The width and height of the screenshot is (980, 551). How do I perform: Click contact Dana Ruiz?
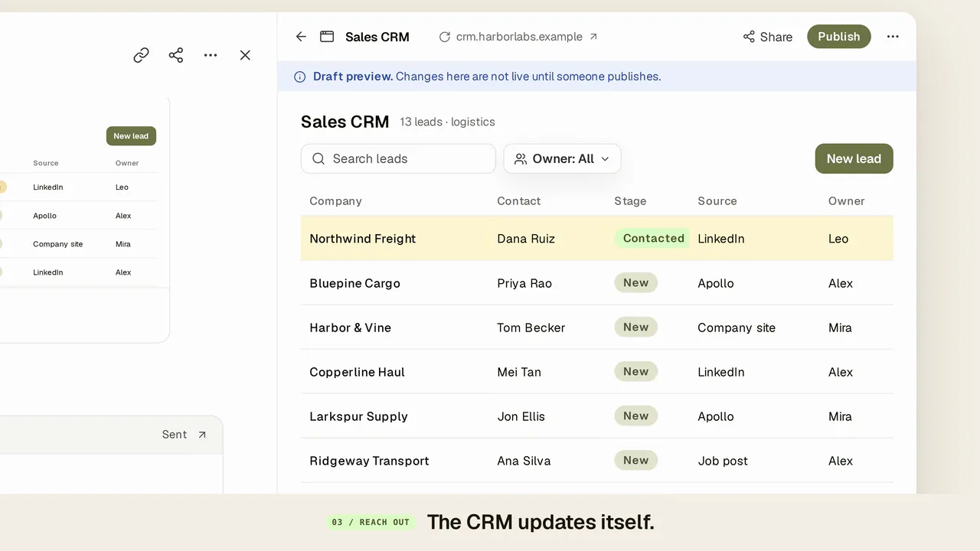(x=526, y=239)
